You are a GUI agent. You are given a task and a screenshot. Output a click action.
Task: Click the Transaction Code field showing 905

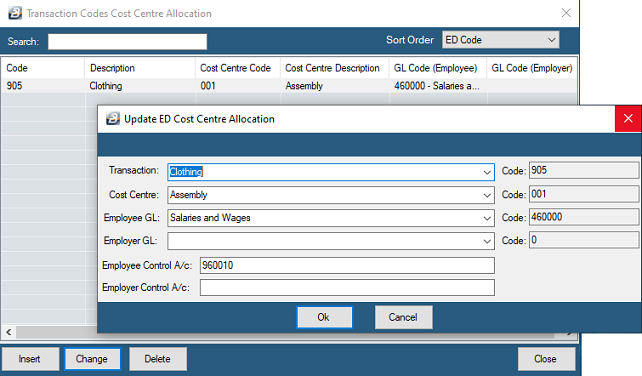coord(584,170)
